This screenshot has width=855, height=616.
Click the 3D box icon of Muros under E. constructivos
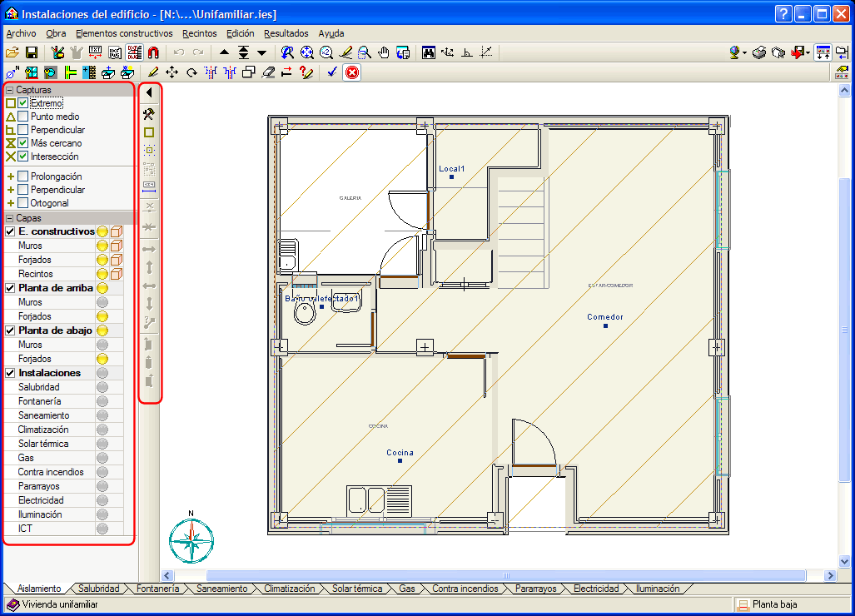117,246
